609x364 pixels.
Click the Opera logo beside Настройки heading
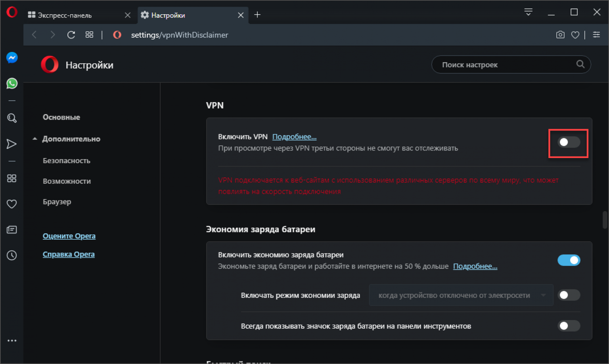(x=50, y=65)
